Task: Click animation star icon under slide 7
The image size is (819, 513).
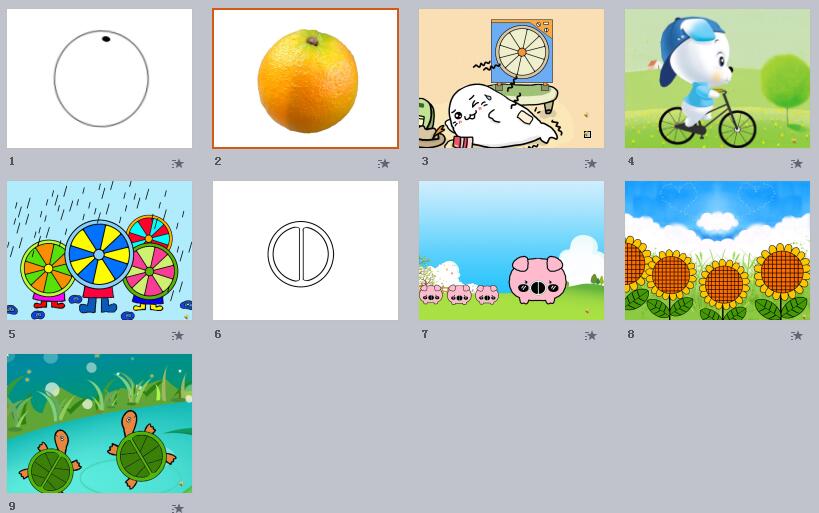Action: [x=590, y=335]
